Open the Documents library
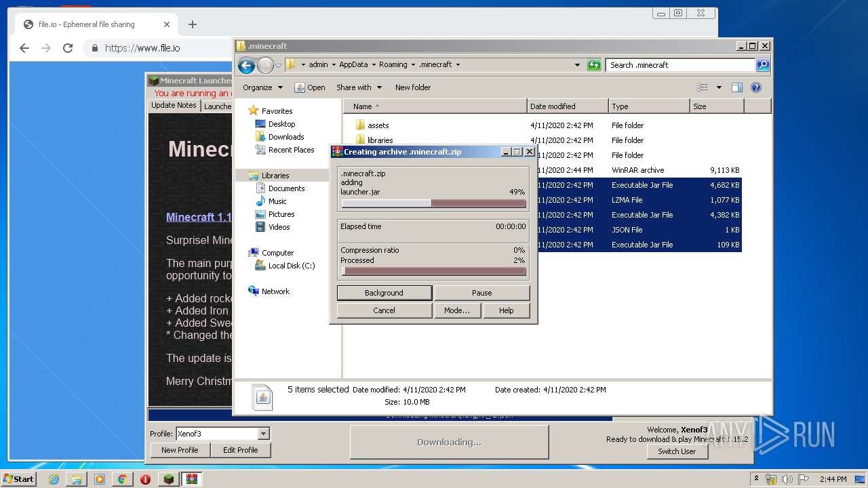 pos(280,188)
